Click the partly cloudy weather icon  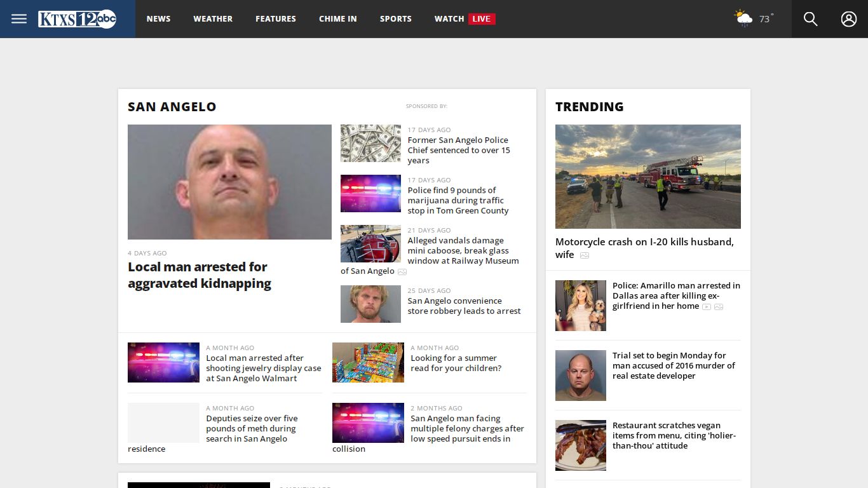[x=743, y=18]
